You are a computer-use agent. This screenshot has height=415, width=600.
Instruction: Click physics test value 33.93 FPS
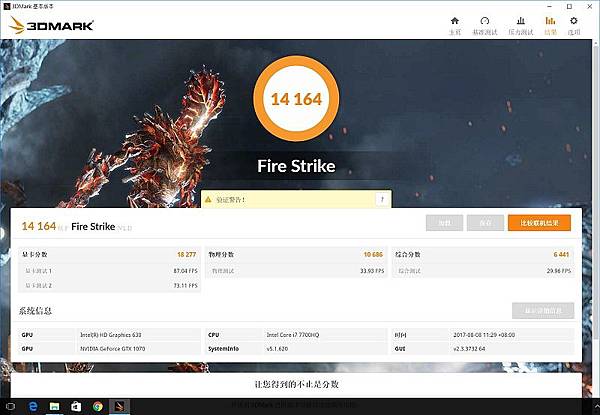[x=372, y=271]
